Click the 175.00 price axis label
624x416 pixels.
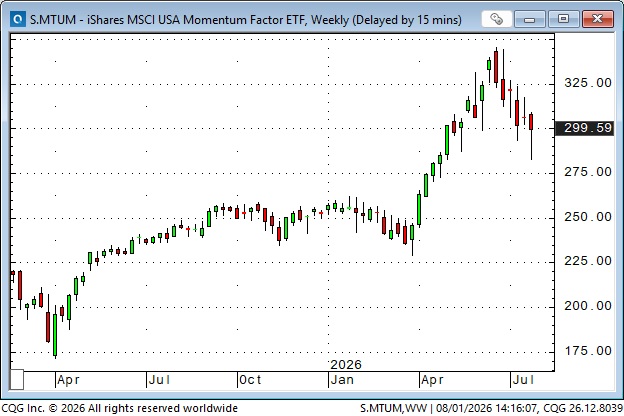click(x=588, y=351)
